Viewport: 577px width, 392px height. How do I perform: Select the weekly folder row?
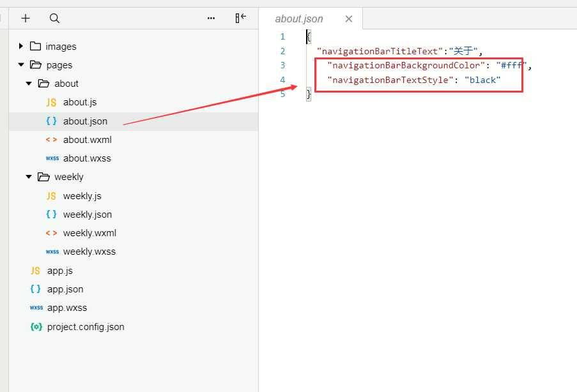(x=133, y=177)
